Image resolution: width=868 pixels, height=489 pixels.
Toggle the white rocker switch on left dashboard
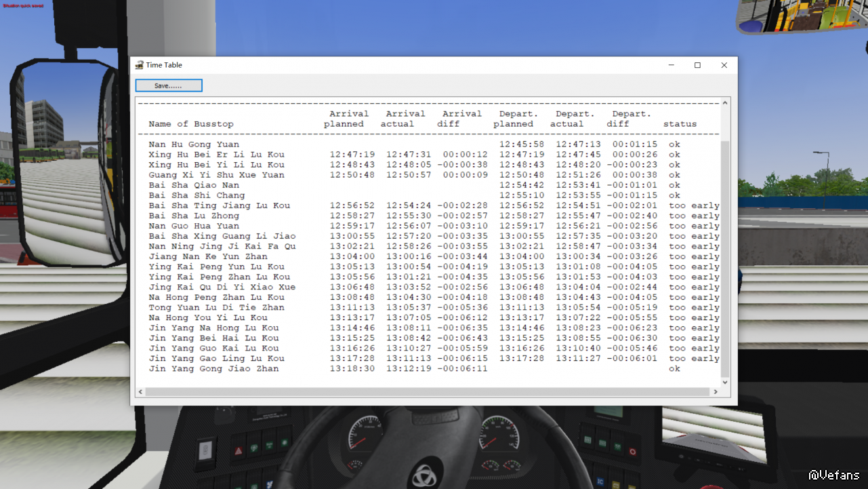click(205, 448)
